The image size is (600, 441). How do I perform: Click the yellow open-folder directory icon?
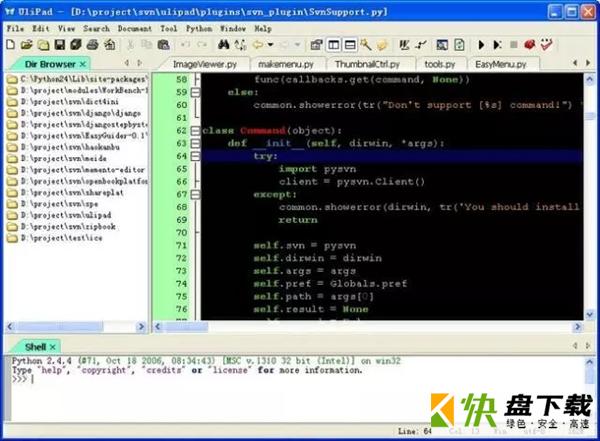pos(43,45)
